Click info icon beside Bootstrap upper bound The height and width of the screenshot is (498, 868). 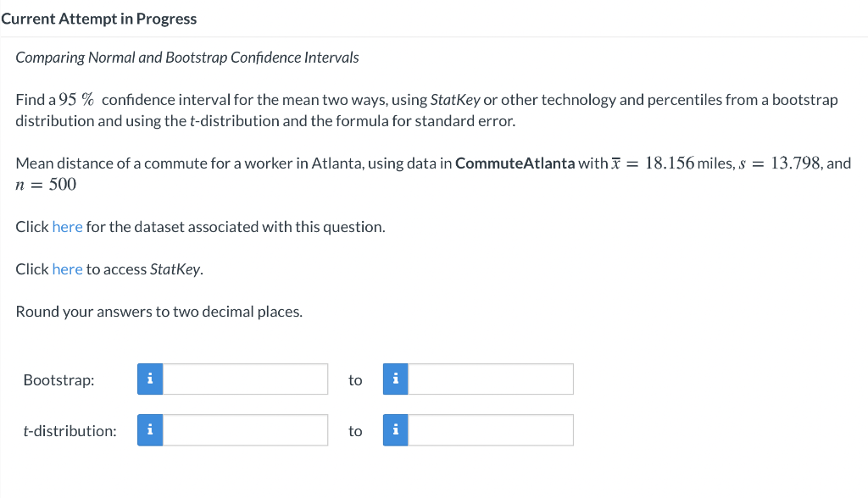[x=395, y=379]
